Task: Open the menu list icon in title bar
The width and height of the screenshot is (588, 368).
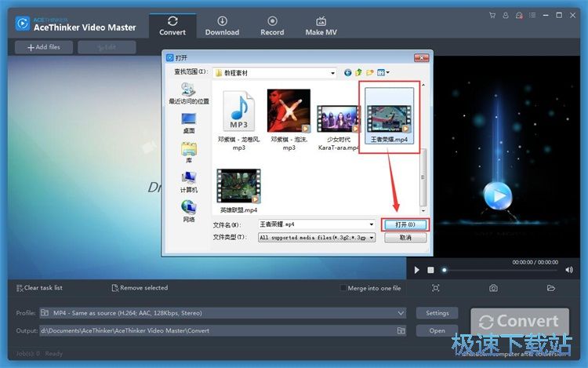Action: pos(532,16)
